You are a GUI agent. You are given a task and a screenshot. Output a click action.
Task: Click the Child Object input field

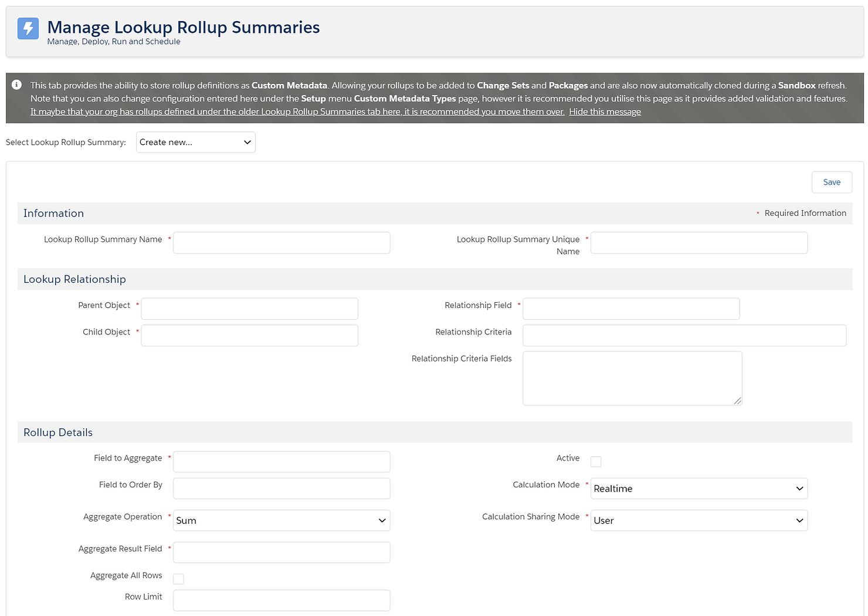pos(249,336)
